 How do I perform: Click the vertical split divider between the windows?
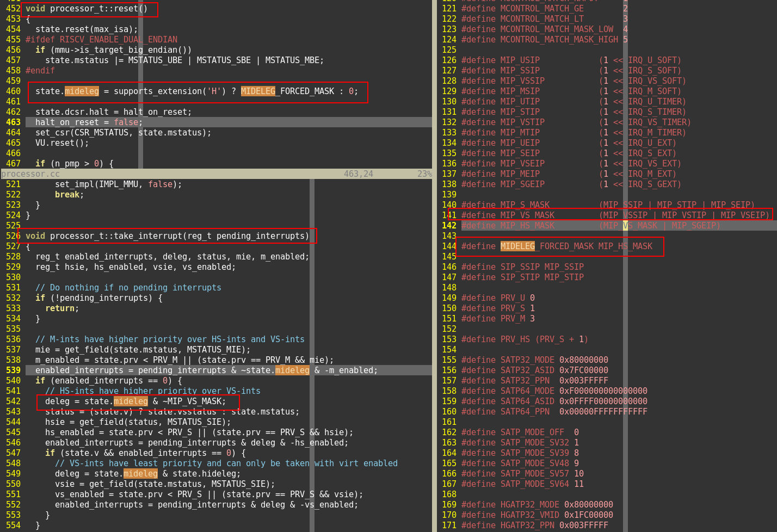pyautogui.click(x=435, y=272)
